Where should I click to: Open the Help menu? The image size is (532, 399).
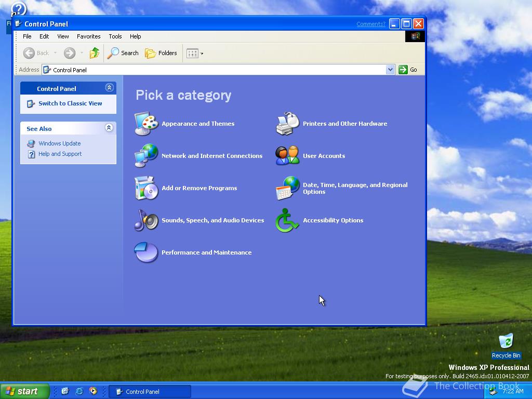tap(135, 36)
